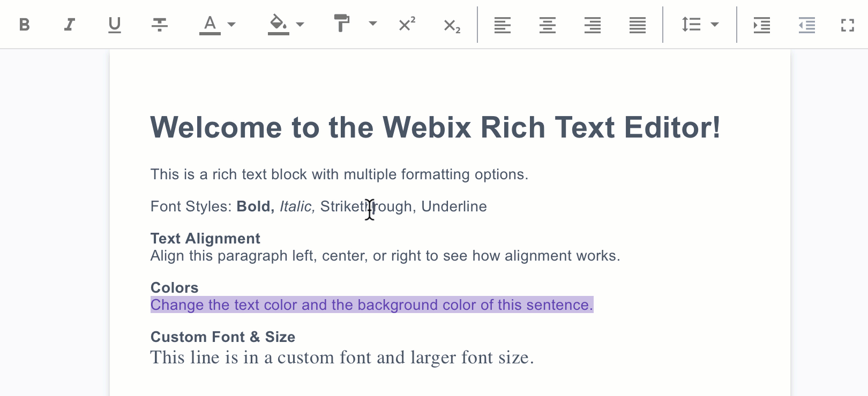Viewport: 868px width, 396px height.
Task: Open the line spacing dropdown arrow
Action: click(714, 25)
